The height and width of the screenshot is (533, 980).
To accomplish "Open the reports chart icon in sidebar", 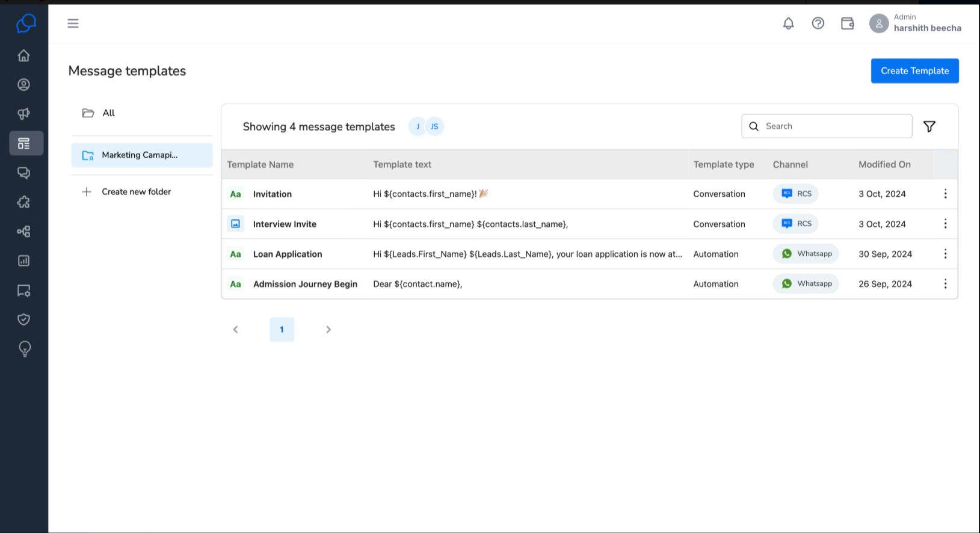I will click(23, 260).
